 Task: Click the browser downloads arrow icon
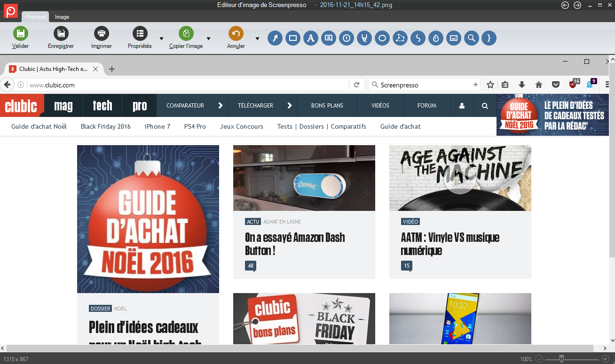522,85
